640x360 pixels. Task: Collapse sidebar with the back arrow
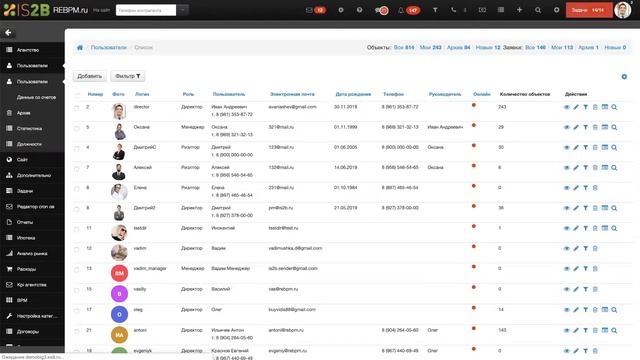pyautogui.click(x=8, y=32)
